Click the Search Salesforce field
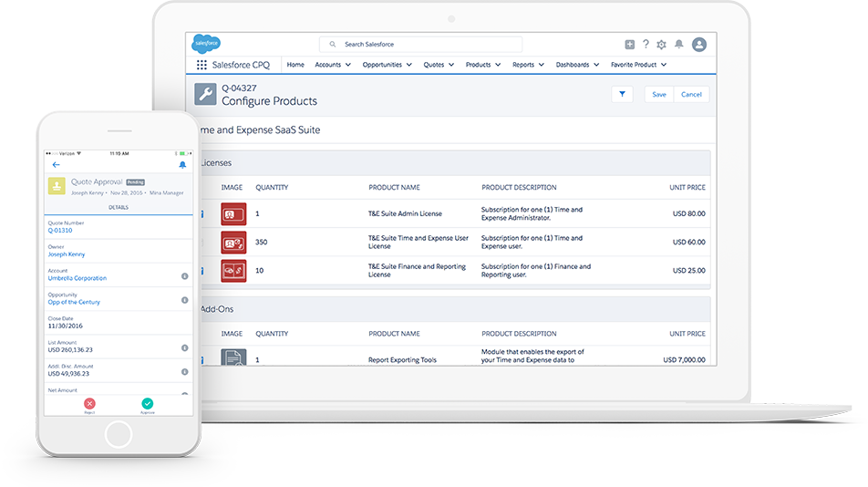This screenshot has width=868, height=487. coord(420,45)
